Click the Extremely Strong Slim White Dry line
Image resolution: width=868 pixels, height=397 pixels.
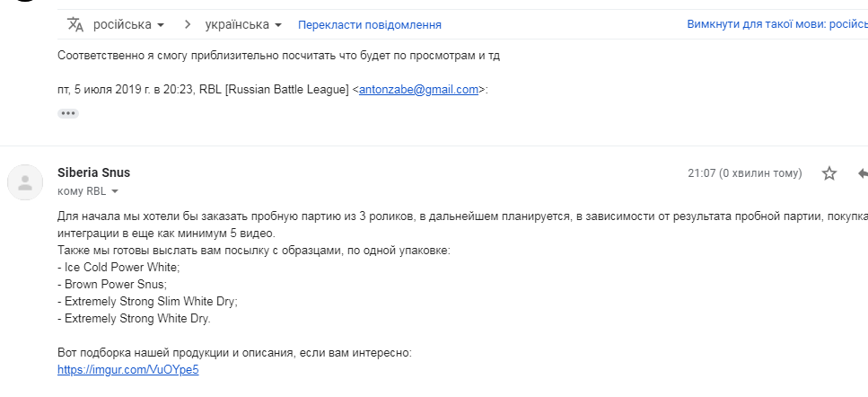(147, 302)
